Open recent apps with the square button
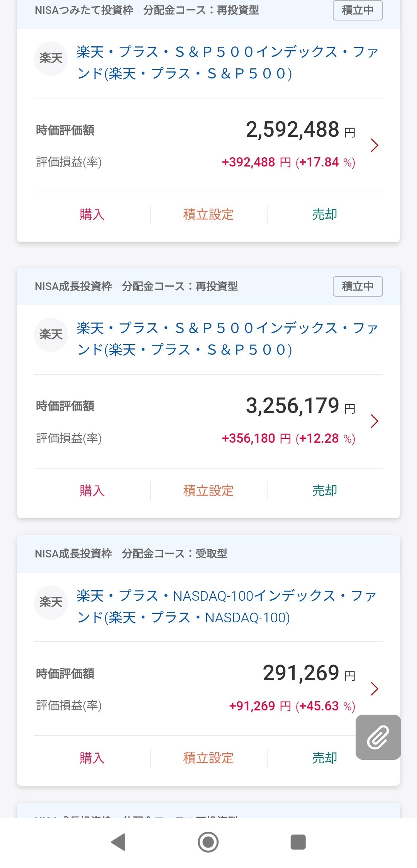The image size is (417, 868). tap(298, 842)
